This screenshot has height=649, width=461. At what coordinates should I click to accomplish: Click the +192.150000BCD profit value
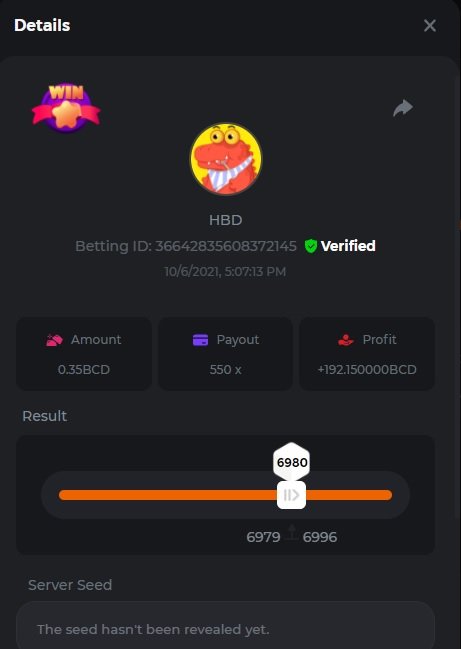pyautogui.click(x=367, y=369)
